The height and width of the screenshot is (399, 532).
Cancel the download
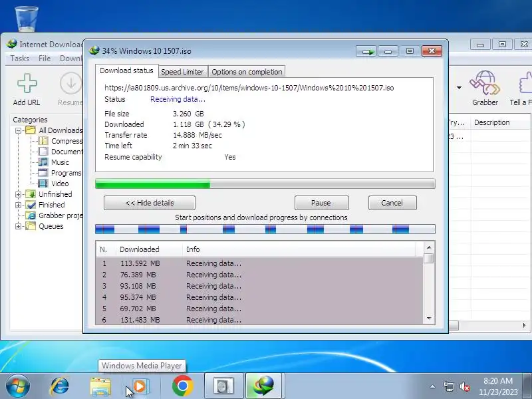coord(392,203)
